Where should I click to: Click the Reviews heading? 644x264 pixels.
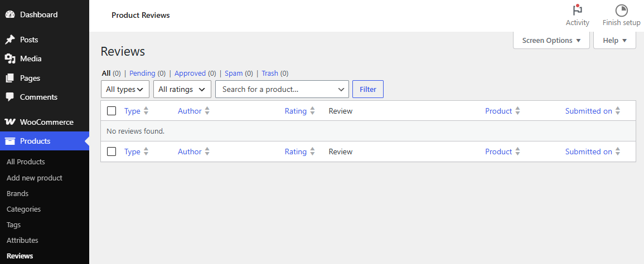click(x=123, y=51)
